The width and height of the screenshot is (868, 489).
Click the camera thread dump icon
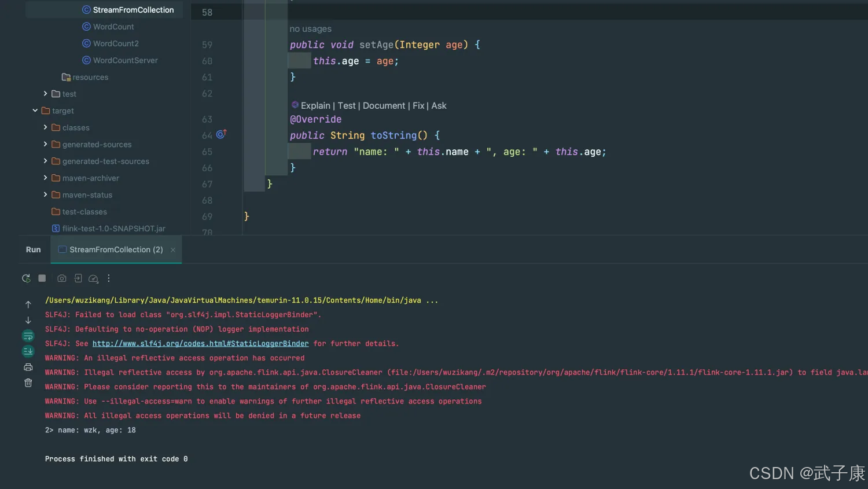62,278
